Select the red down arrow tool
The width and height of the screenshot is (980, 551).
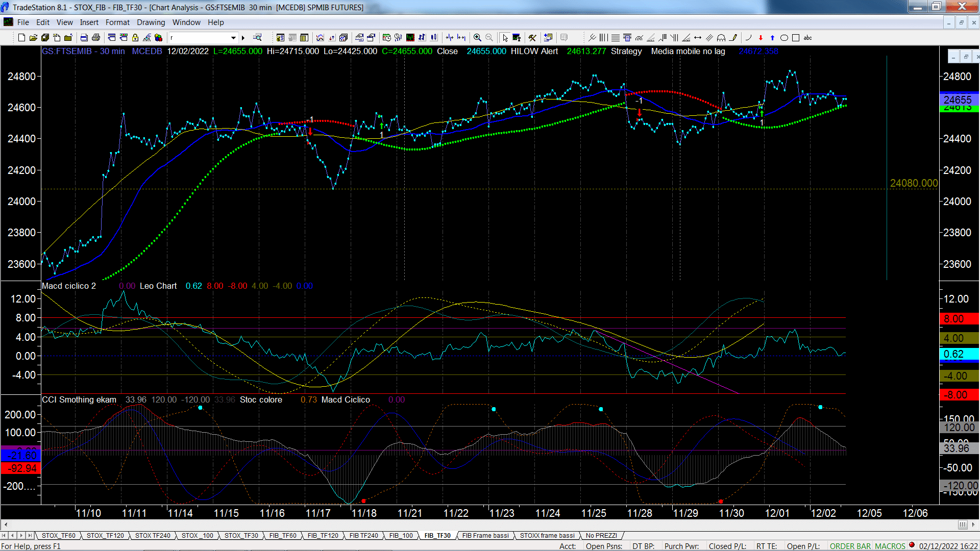pos(761,38)
